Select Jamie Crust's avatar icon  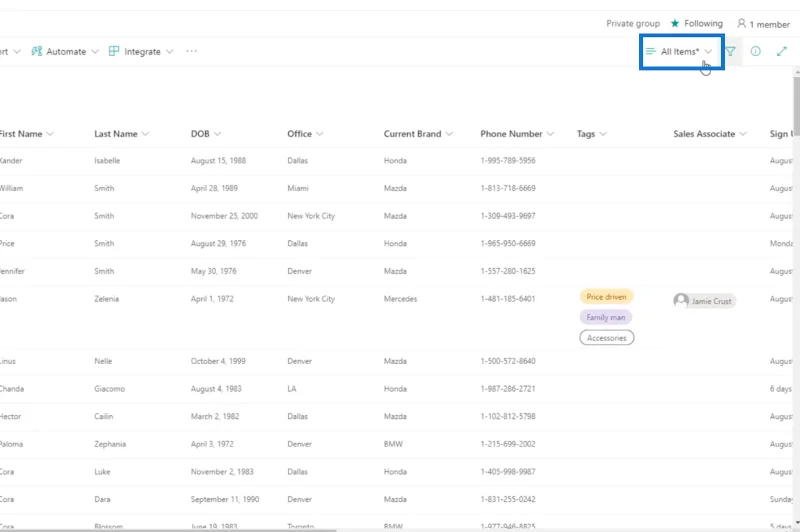(681, 300)
